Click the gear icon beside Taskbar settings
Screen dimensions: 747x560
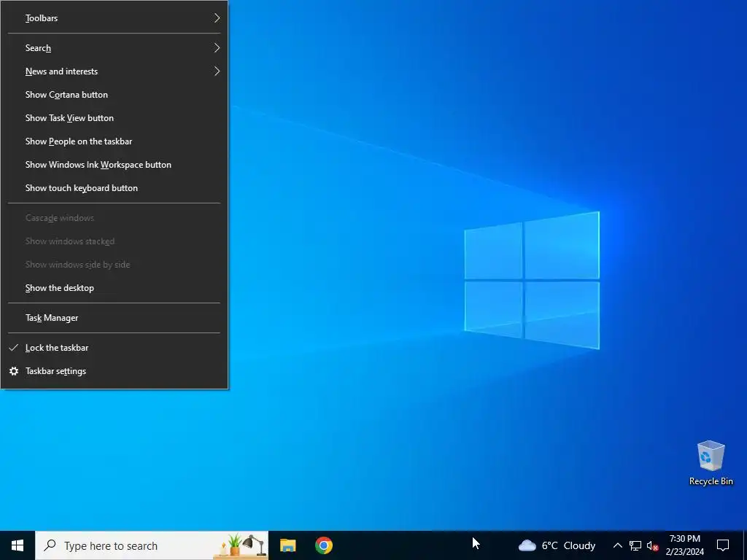(x=14, y=371)
